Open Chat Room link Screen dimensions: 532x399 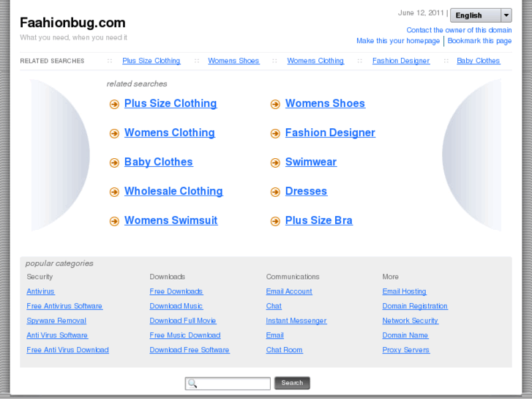coord(285,350)
